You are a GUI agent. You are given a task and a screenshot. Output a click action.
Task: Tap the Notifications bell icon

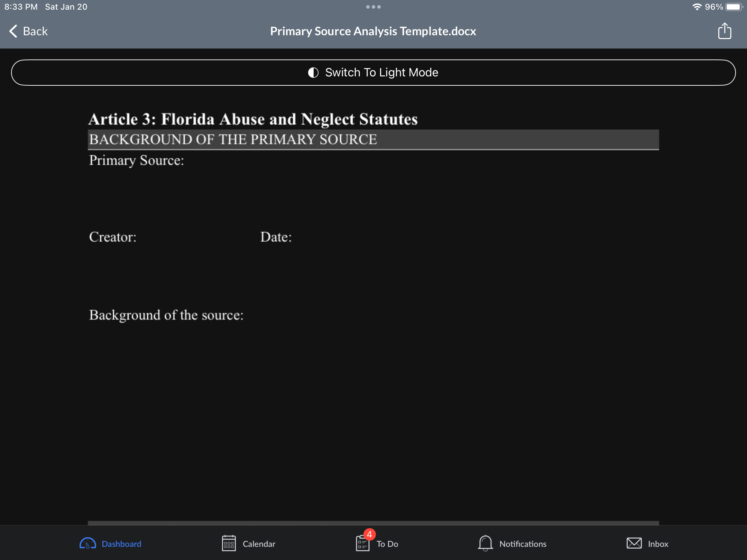485,543
